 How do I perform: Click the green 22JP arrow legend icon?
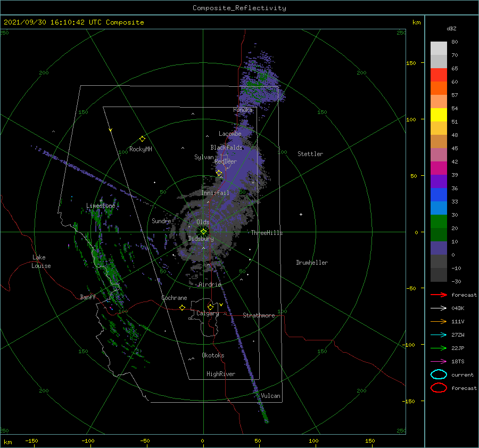click(x=439, y=348)
